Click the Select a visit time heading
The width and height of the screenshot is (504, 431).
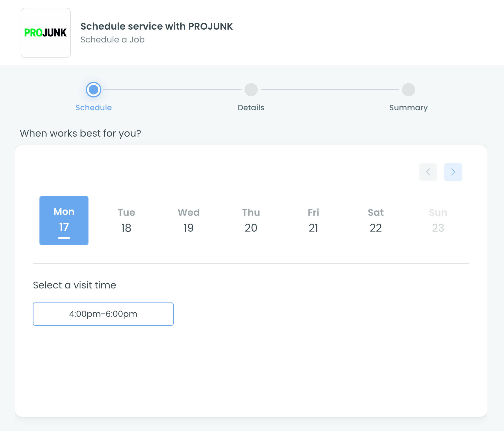(x=74, y=285)
